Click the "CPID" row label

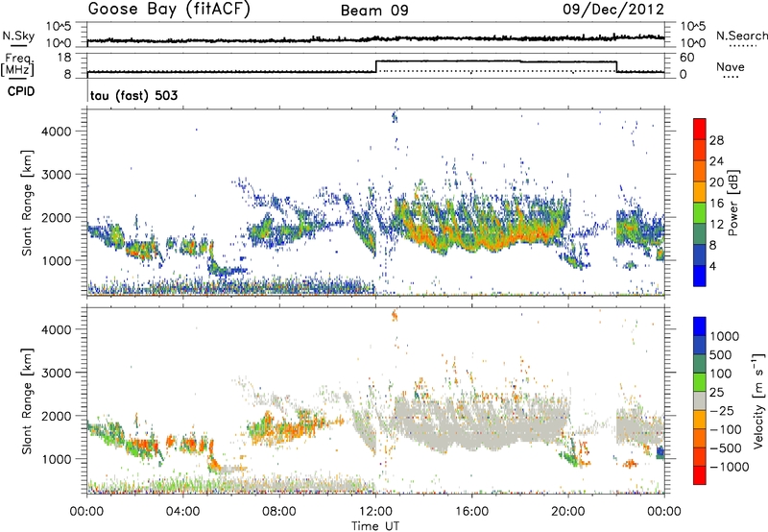pos(21,91)
